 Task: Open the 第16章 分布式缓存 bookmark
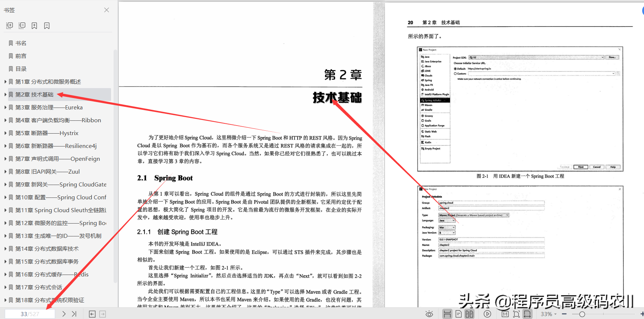pos(52,274)
